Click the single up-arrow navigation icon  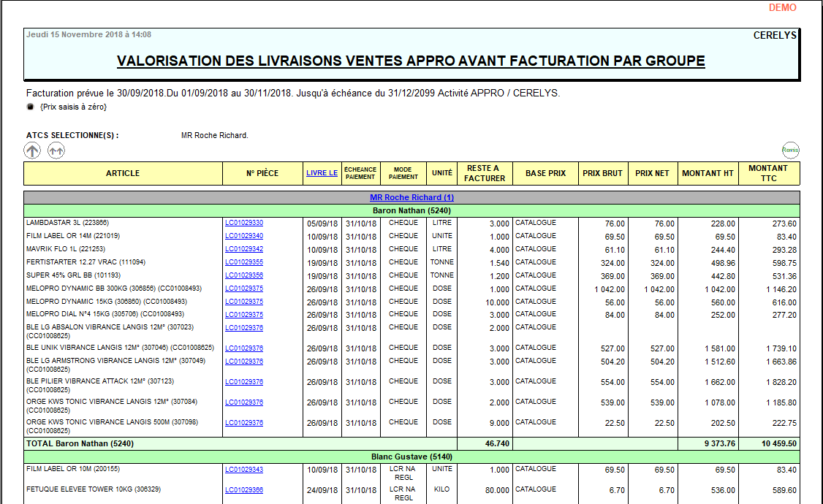pos(32,150)
